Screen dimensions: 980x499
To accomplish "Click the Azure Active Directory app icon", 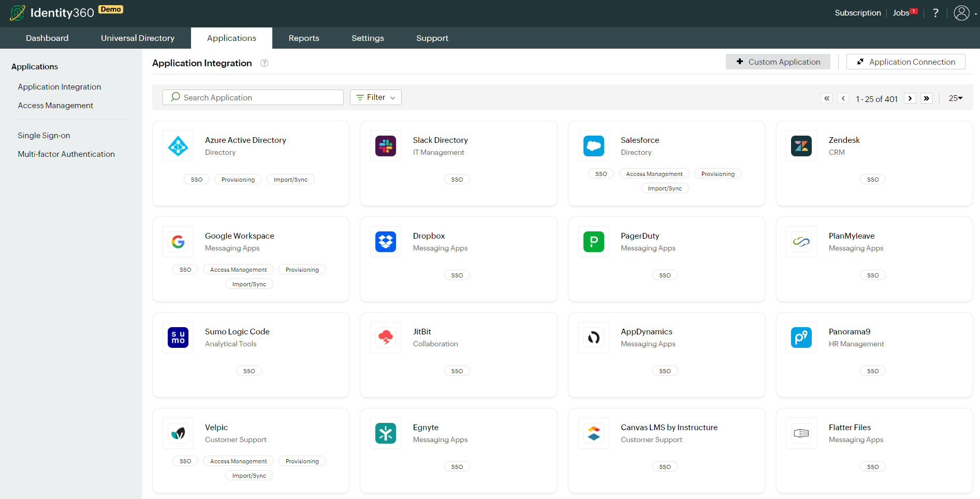I will point(178,145).
